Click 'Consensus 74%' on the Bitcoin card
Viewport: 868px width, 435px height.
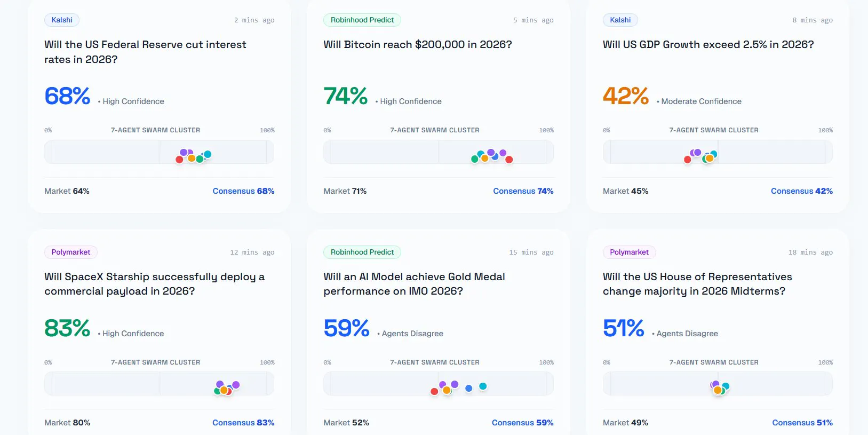coord(523,191)
